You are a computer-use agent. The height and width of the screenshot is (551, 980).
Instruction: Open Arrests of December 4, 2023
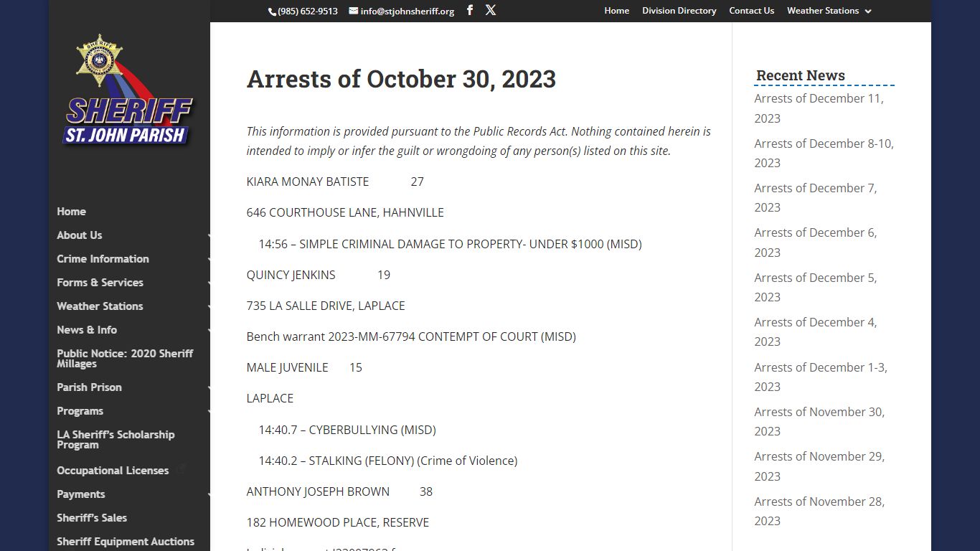815,331
